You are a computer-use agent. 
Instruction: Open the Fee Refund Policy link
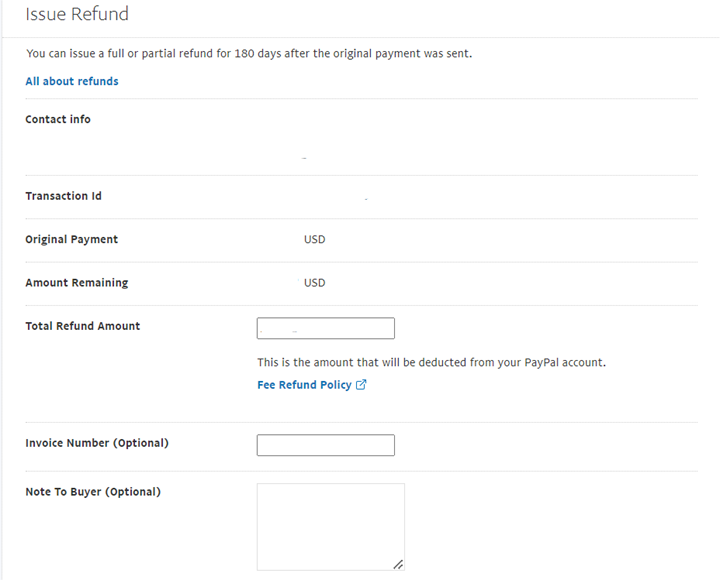coord(304,385)
